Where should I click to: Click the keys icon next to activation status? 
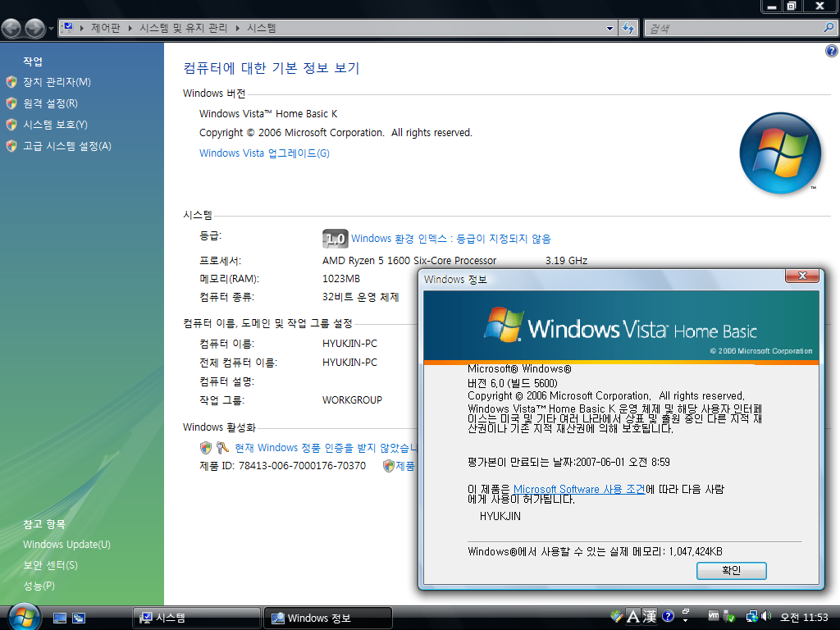(222, 447)
